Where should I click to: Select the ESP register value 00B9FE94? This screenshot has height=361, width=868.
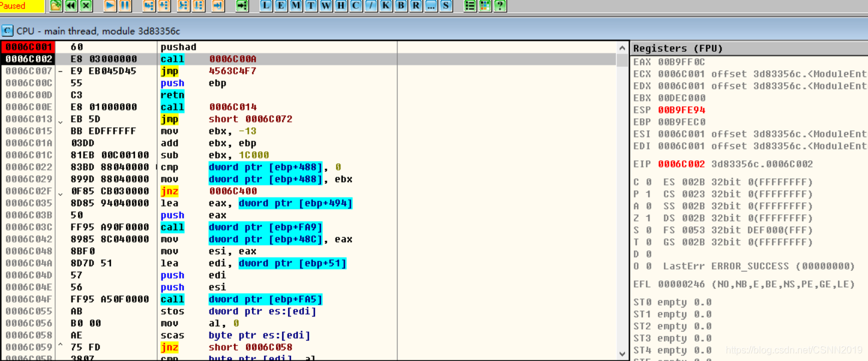pos(681,110)
